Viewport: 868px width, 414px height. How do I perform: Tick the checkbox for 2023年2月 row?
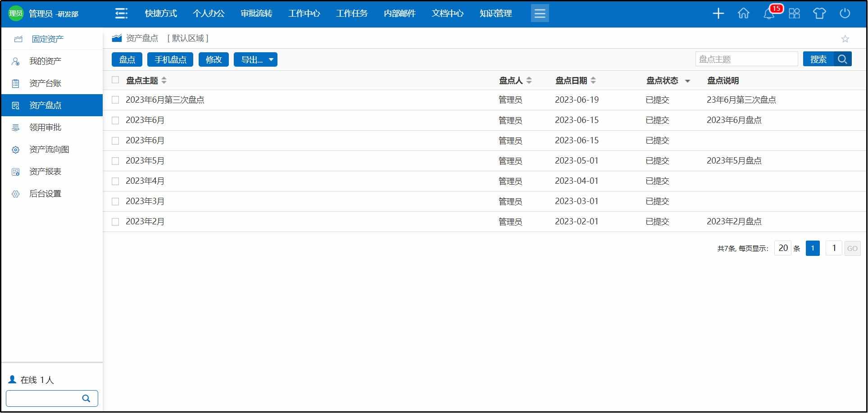[x=115, y=222]
